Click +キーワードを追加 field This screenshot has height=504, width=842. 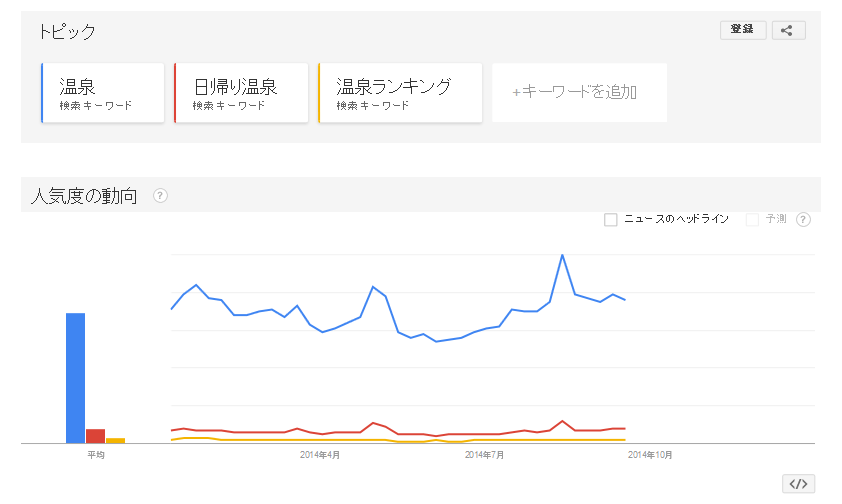pyautogui.click(x=579, y=93)
